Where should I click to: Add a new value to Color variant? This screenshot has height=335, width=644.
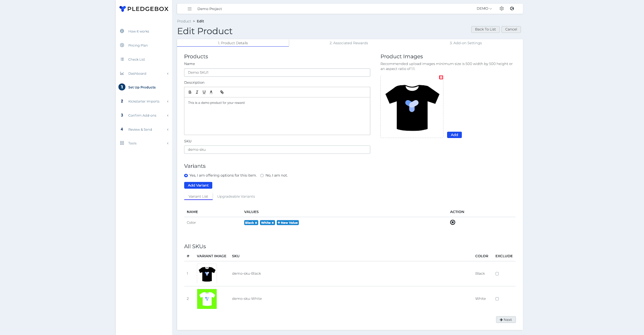click(288, 223)
